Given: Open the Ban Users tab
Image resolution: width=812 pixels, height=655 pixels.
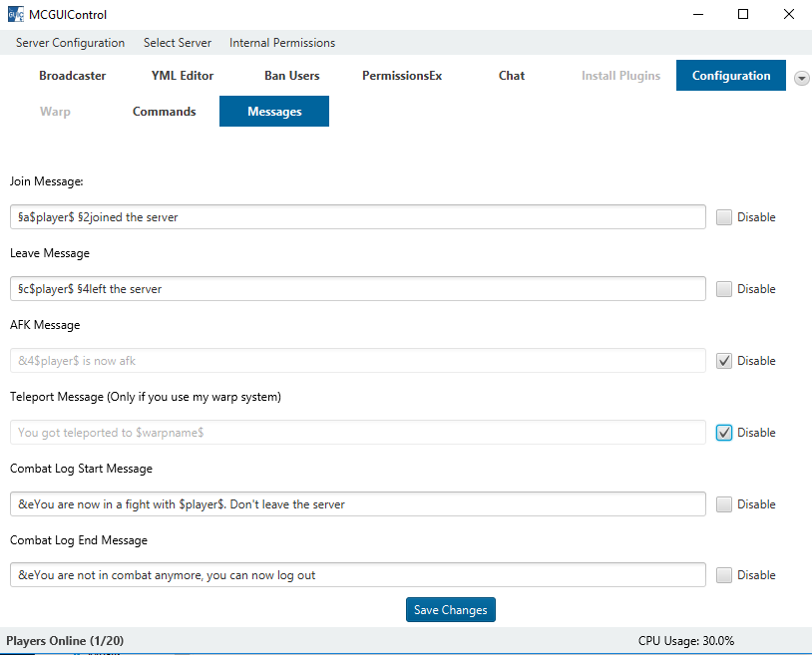Looking at the screenshot, I should click(291, 76).
